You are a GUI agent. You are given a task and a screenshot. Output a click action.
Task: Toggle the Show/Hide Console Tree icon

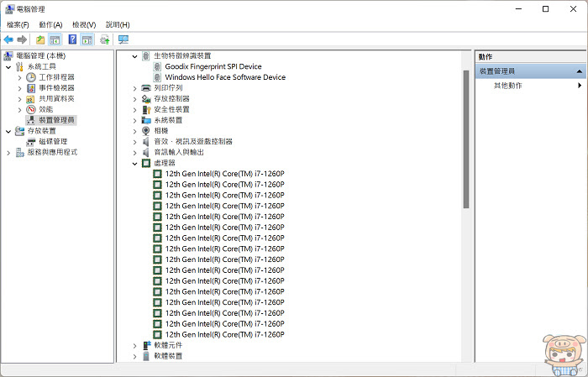point(55,39)
